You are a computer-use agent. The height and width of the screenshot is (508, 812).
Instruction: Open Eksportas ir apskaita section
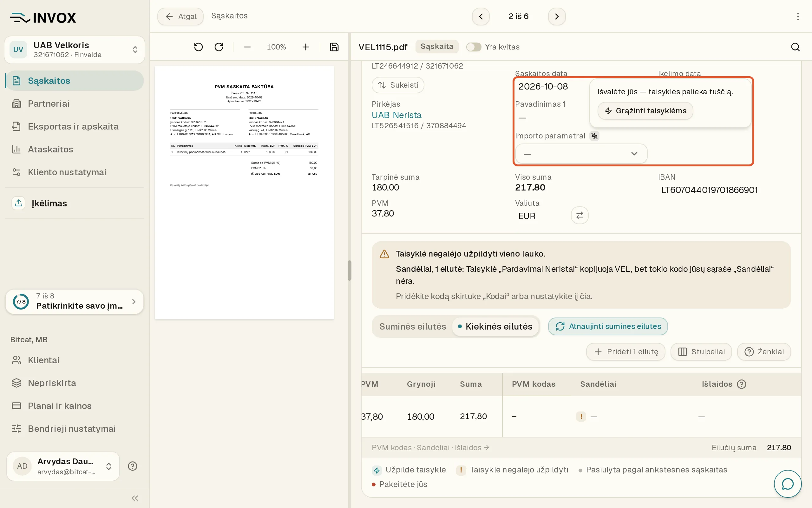point(75,126)
